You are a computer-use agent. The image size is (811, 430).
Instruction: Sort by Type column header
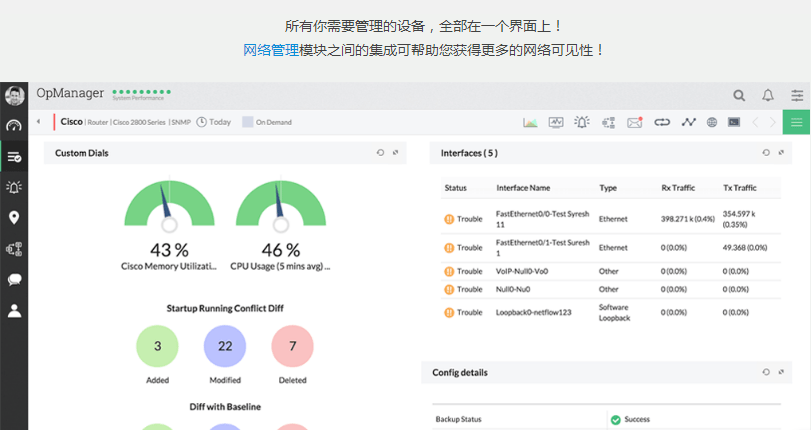tap(608, 188)
